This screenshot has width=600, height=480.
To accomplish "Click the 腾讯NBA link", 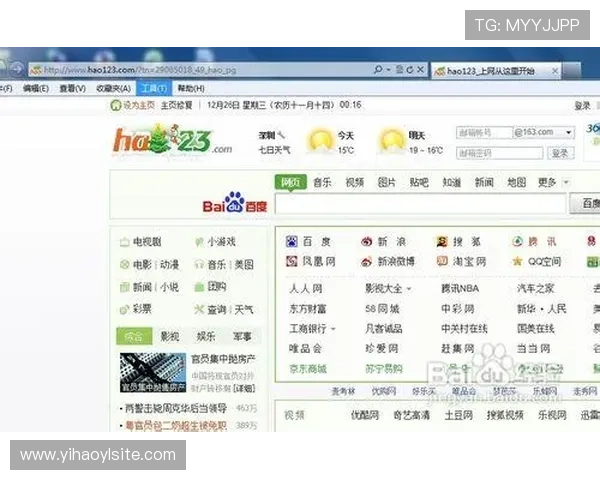I will [460, 289].
